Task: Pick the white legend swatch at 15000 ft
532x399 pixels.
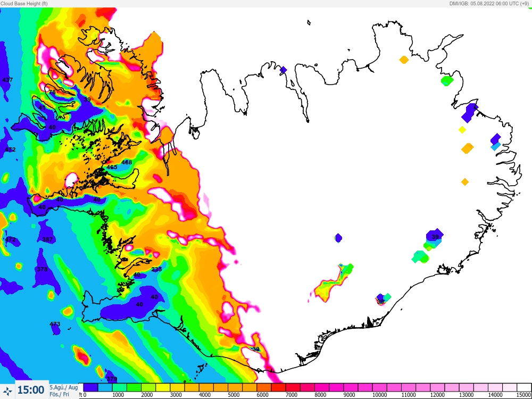Action: coord(524,387)
